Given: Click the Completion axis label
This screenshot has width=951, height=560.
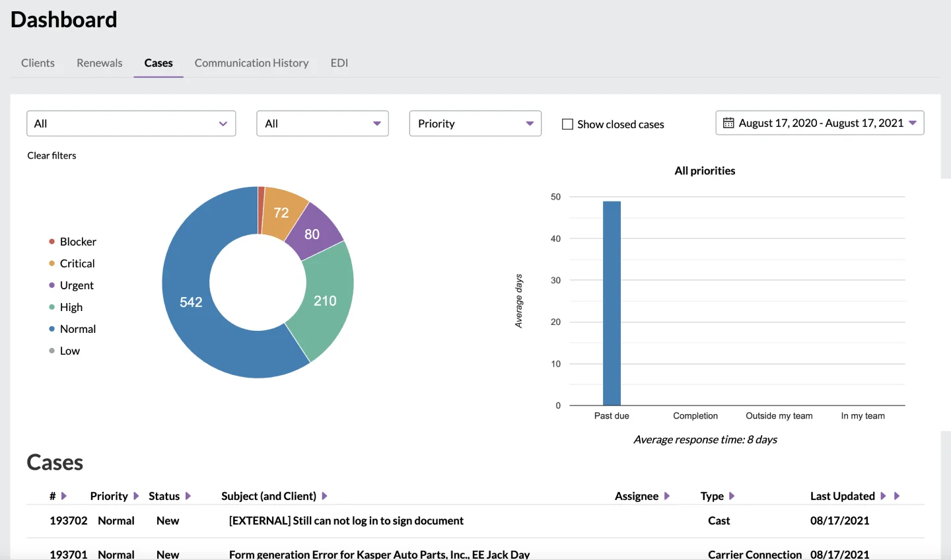Looking at the screenshot, I should point(695,415).
